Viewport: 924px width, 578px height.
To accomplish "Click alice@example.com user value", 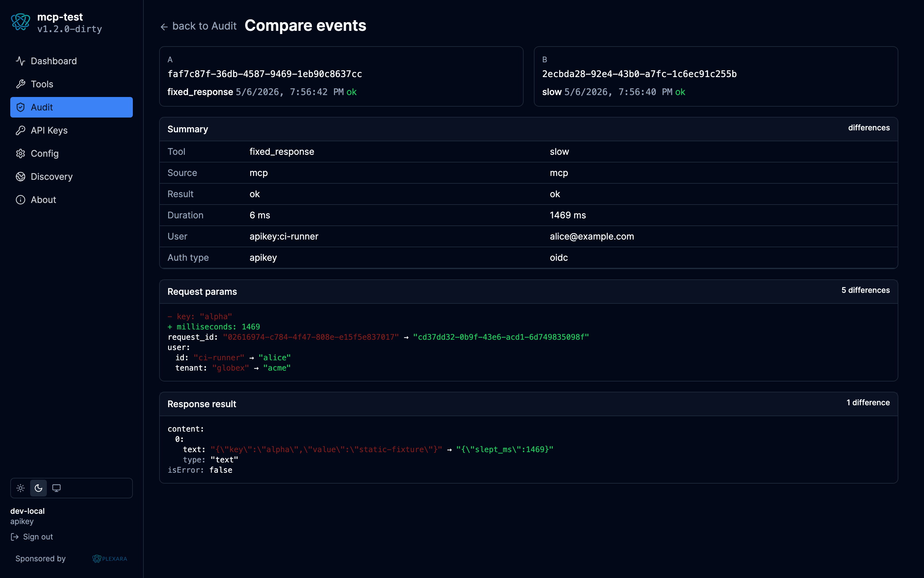I will 592,237.
